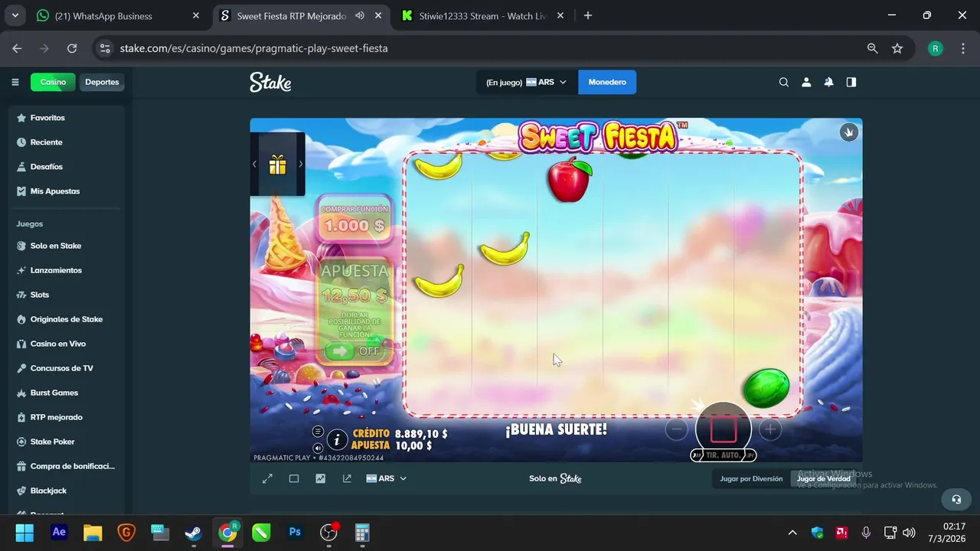Image resolution: width=980 pixels, height=551 pixels.
Task: Open Steam from the taskbar
Action: [x=194, y=532]
